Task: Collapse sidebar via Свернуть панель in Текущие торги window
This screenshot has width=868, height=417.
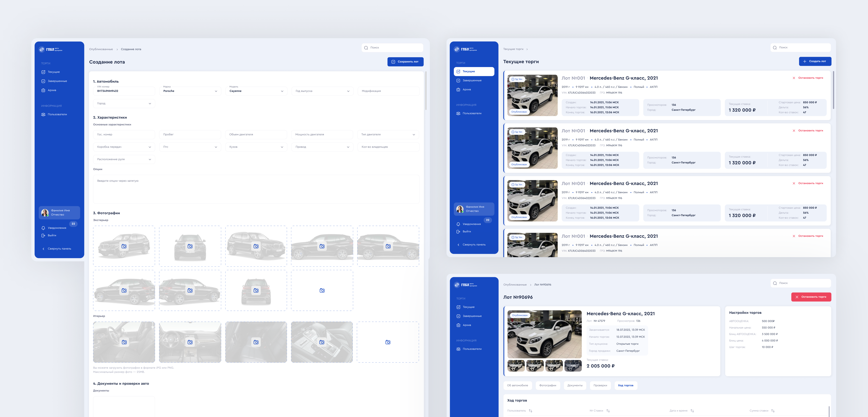Action: tap(471, 244)
